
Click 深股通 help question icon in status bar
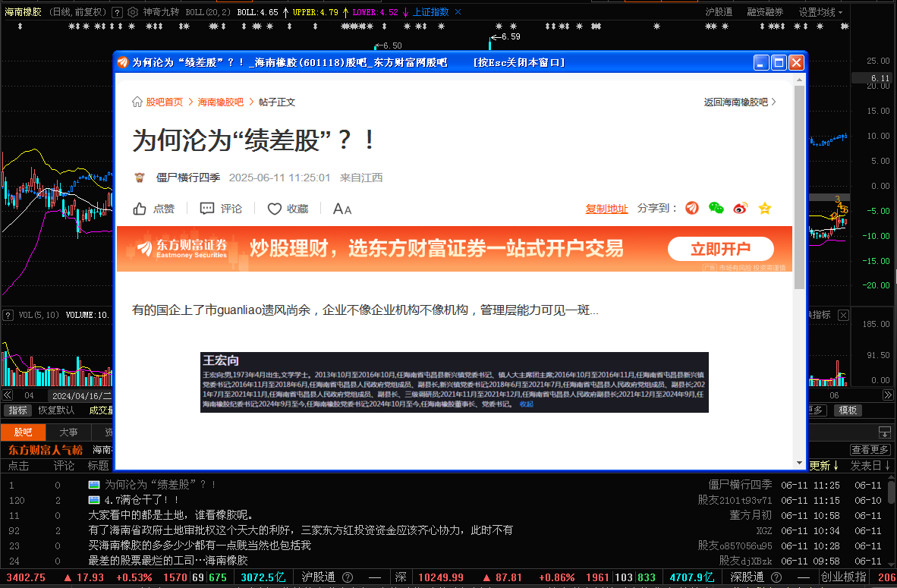click(x=776, y=577)
